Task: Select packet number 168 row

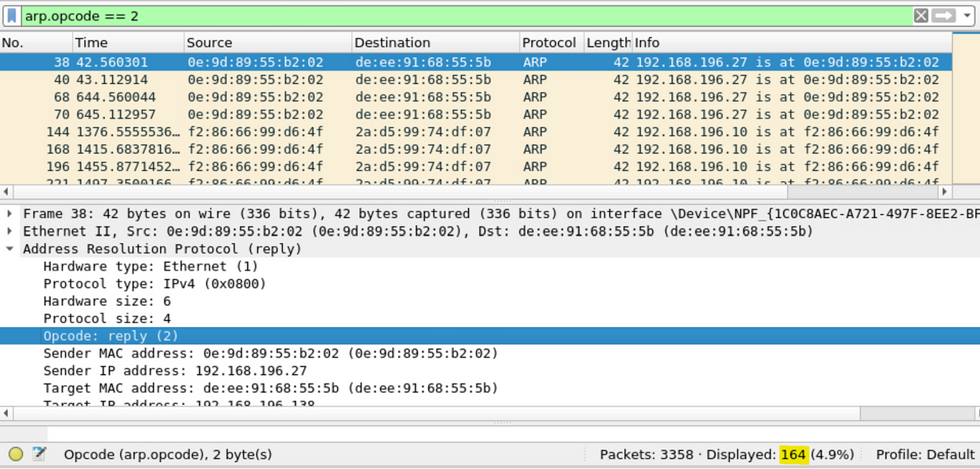Action: click(476, 149)
